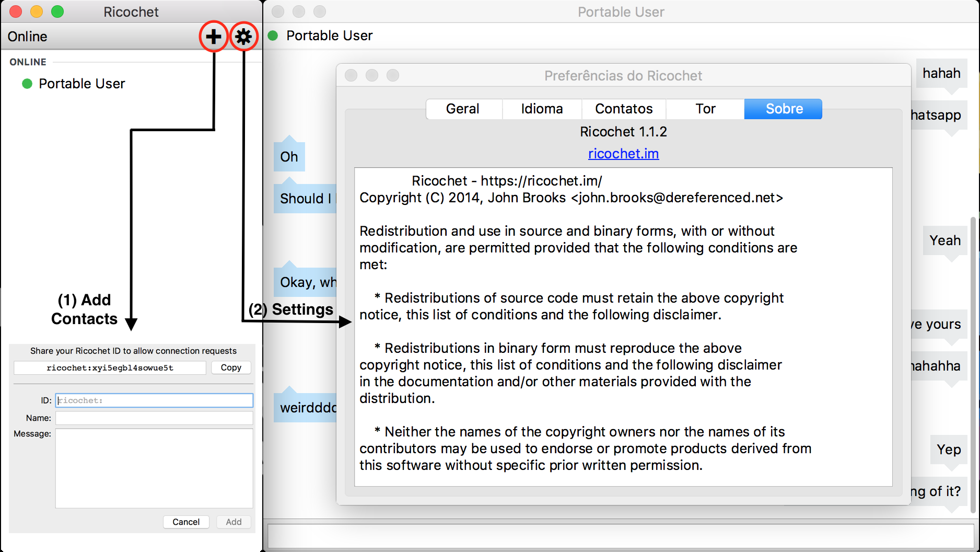Click the green presence dot in the chat header
980x552 pixels.
273,36
